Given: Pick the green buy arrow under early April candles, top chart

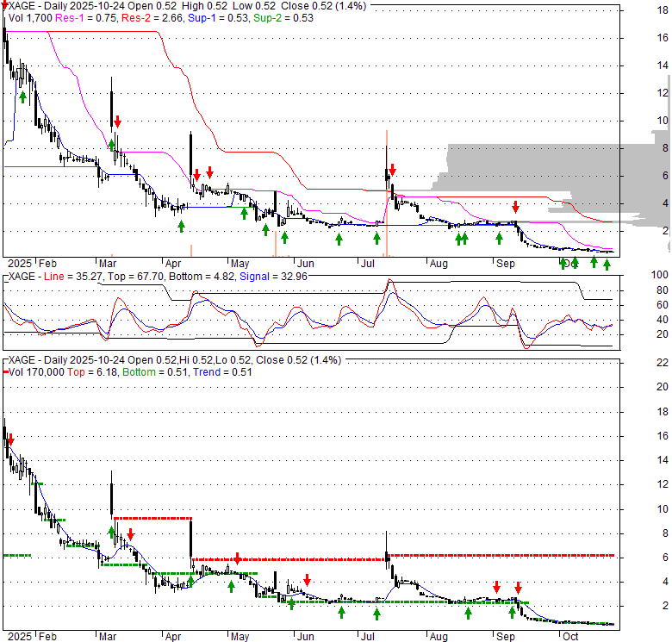Looking at the screenshot, I should 181,227.
